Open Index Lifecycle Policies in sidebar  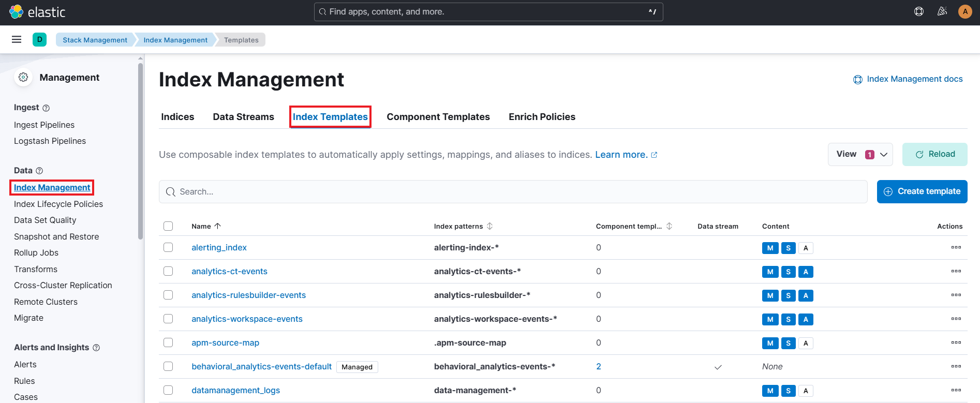(58, 204)
